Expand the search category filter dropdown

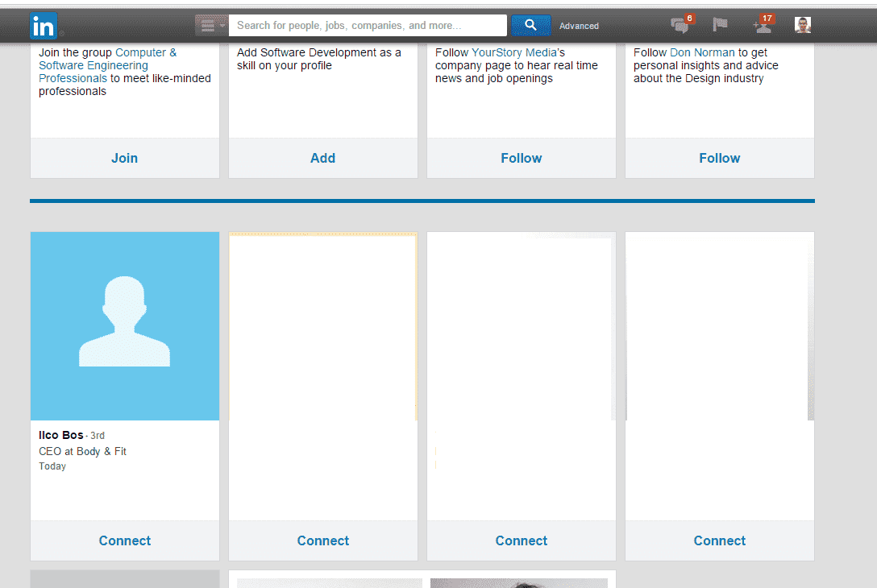pos(211,26)
